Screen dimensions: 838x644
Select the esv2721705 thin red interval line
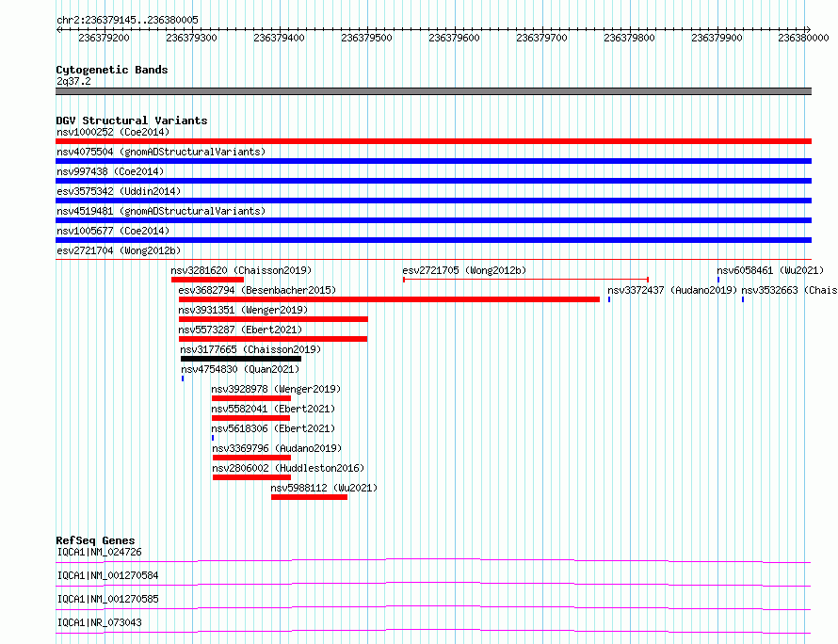pos(526,280)
